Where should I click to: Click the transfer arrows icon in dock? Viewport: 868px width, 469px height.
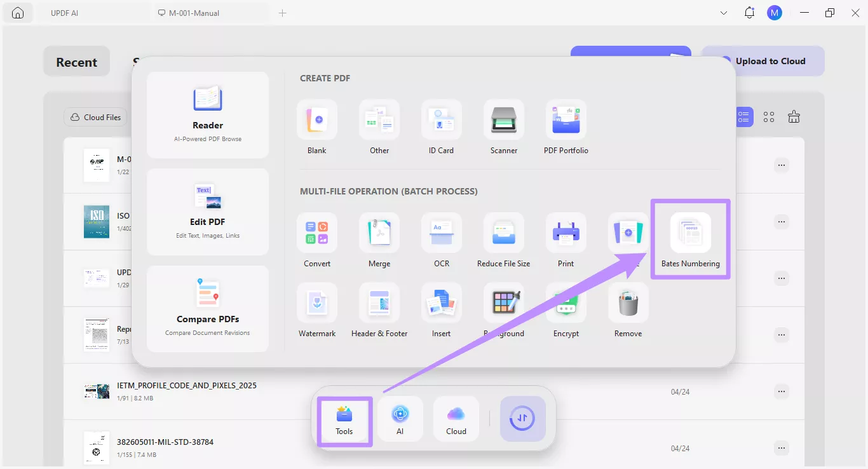point(523,419)
